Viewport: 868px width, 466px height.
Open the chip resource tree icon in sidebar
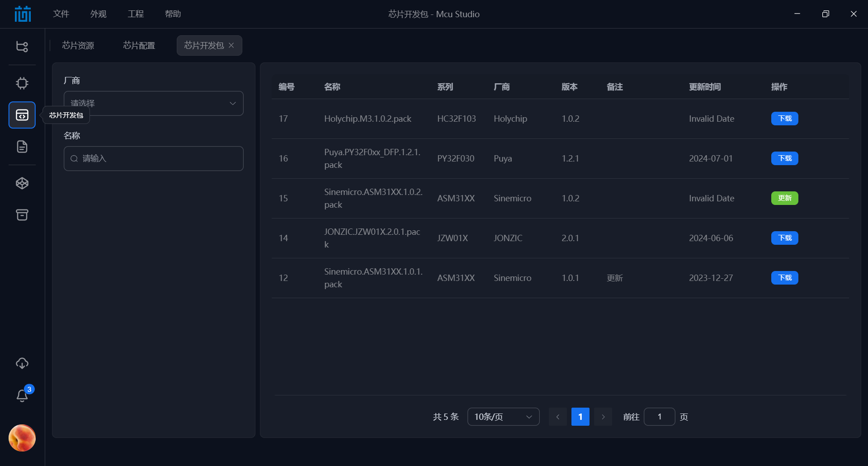[22, 46]
